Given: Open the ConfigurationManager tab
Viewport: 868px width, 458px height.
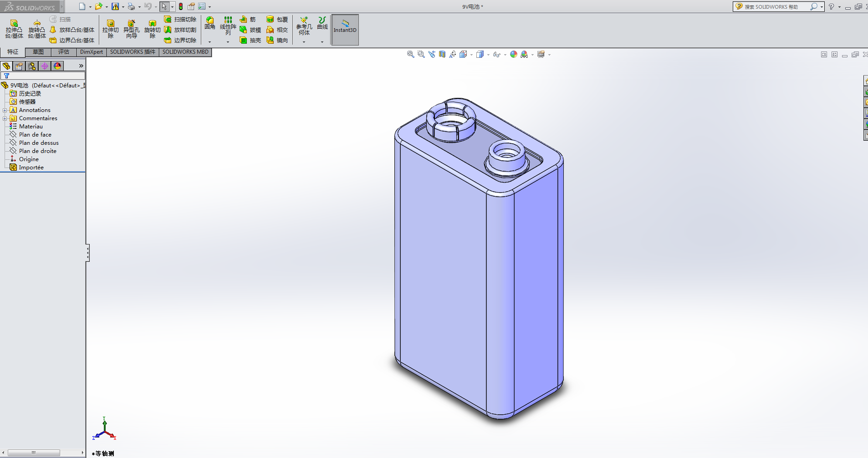Looking at the screenshot, I should pyautogui.click(x=32, y=66).
